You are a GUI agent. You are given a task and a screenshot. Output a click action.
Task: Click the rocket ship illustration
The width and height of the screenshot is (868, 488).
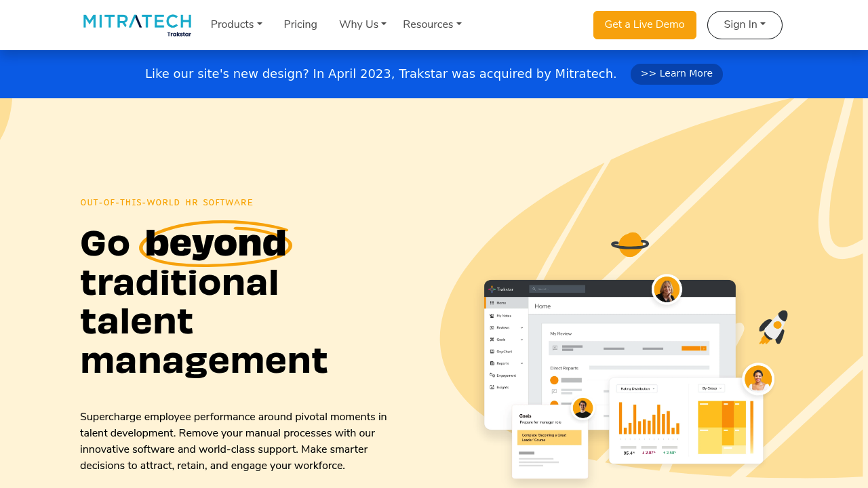tap(774, 327)
